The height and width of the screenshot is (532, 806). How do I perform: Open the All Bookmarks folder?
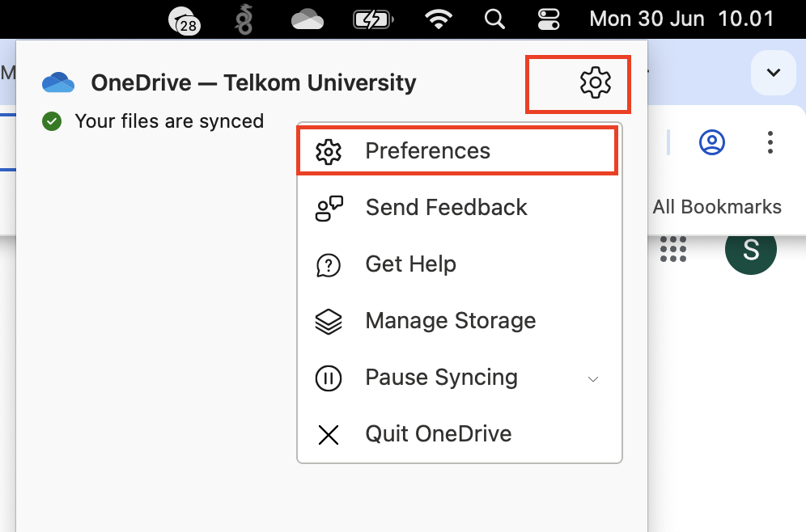pyautogui.click(x=717, y=207)
